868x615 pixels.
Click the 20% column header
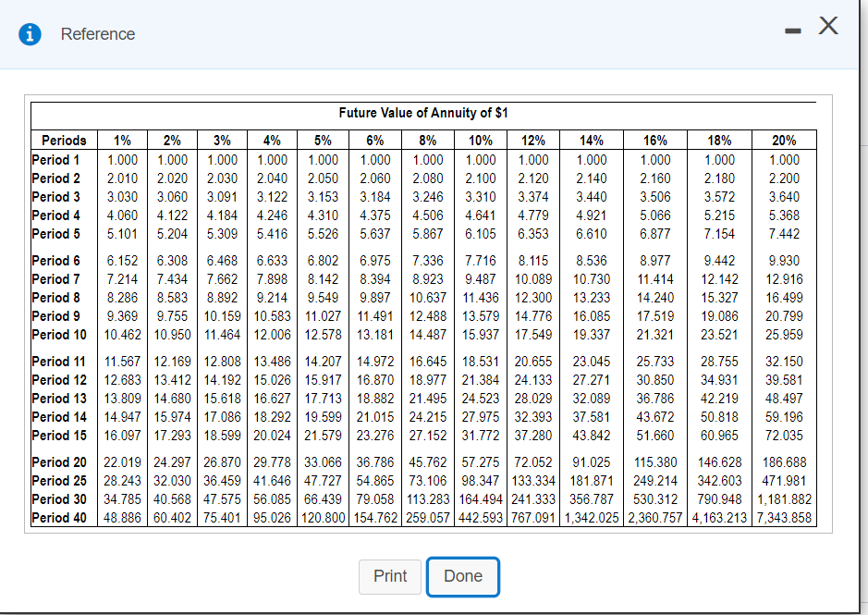pyautogui.click(x=784, y=141)
